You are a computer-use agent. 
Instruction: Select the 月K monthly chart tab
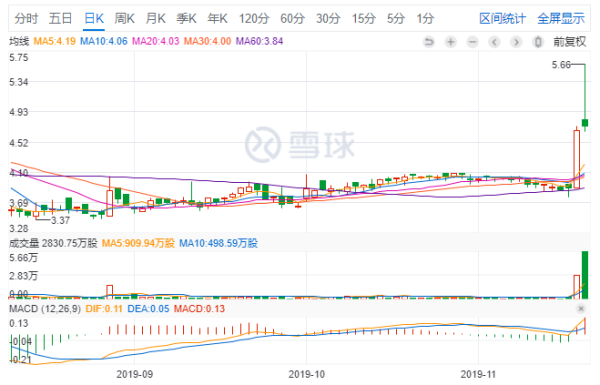click(155, 18)
